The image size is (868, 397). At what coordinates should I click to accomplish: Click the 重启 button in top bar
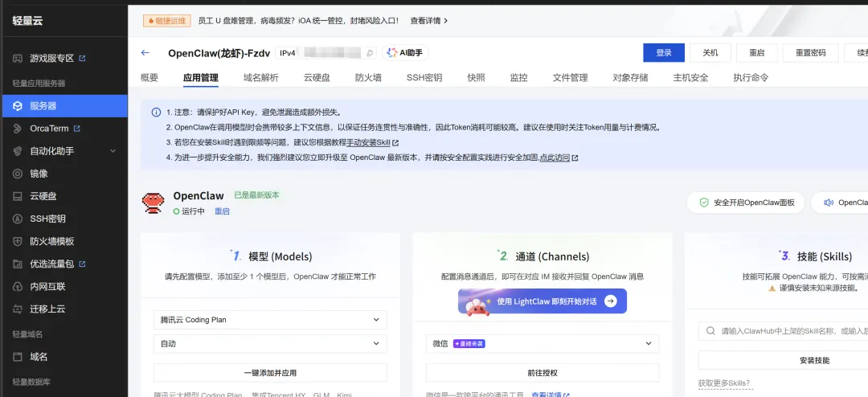(x=757, y=52)
